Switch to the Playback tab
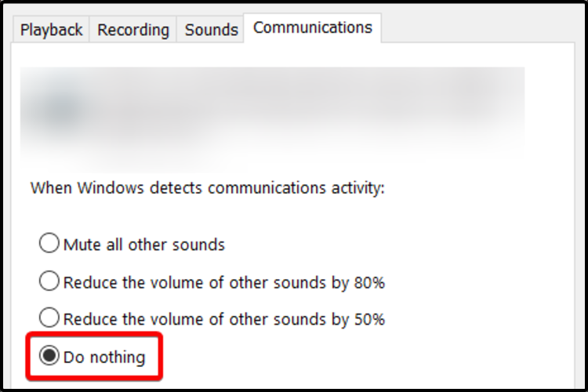Image resolution: width=588 pixels, height=392 pixels. click(51, 30)
